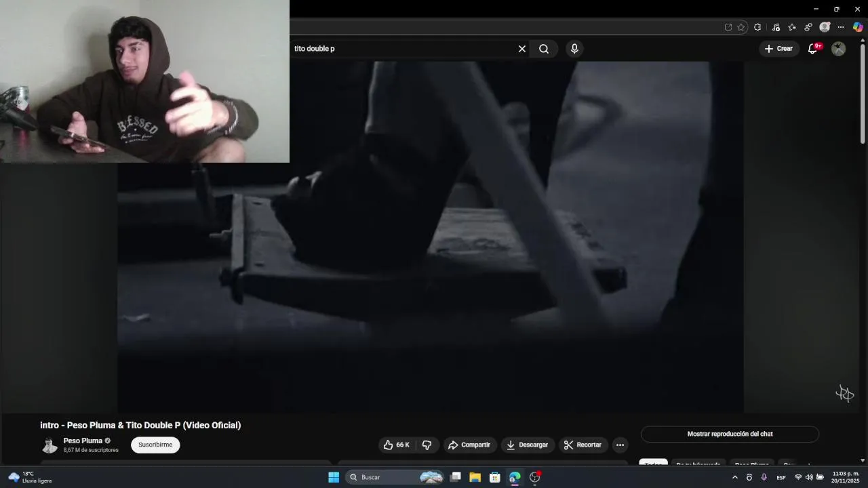
Task: Open YouTube notifications bell
Action: pos(812,49)
